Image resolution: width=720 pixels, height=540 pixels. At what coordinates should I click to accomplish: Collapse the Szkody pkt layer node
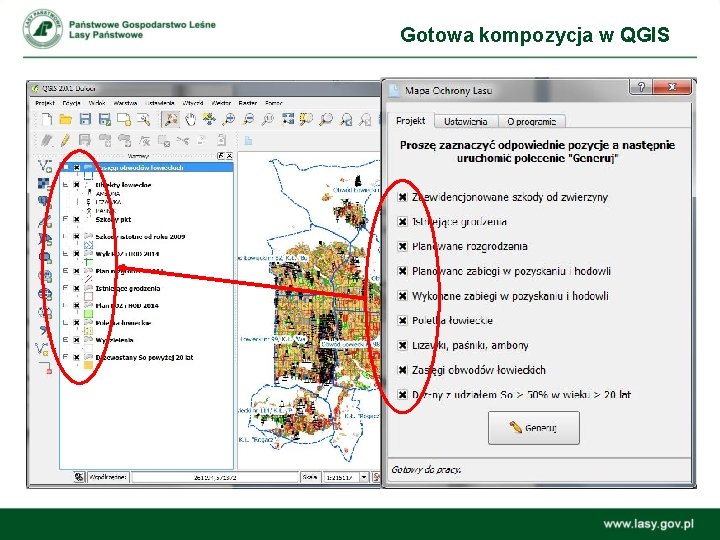65,219
